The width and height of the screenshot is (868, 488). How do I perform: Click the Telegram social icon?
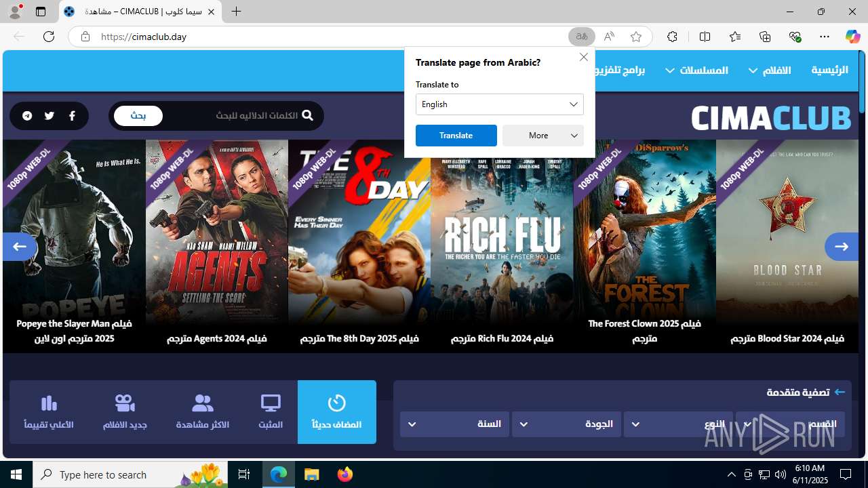click(27, 116)
